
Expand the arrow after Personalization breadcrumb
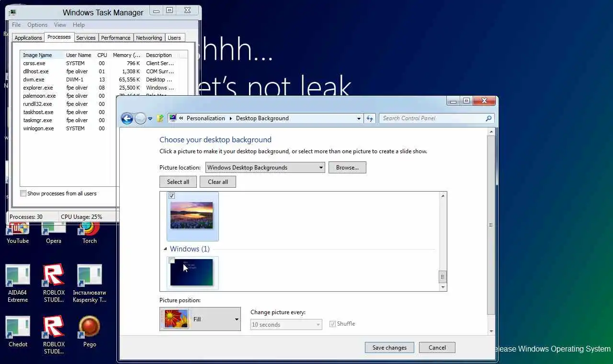point(230,118)
